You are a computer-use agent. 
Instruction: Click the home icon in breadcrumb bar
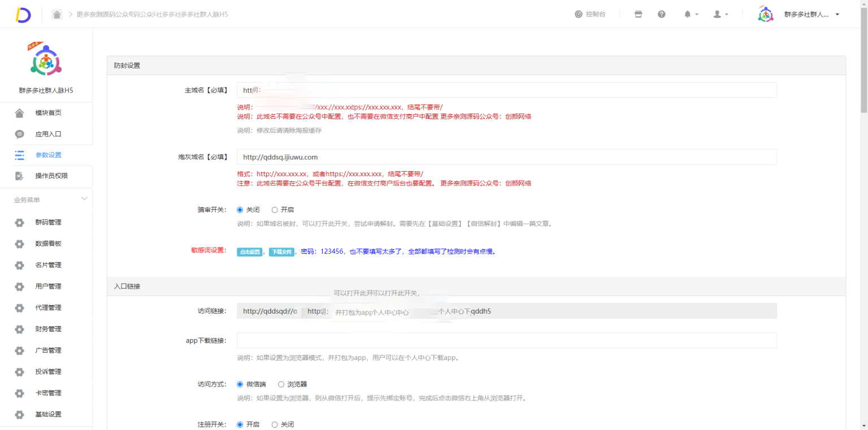(x=57, y=14)
